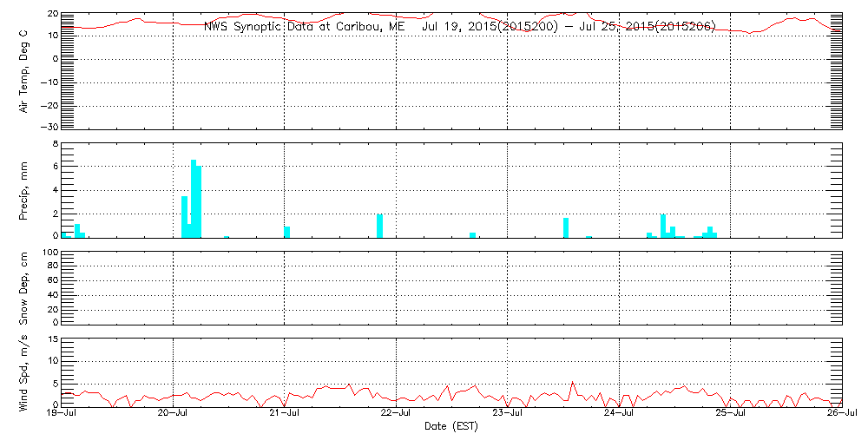Click the 'Date (EST)' x-axis title

[450, 426]
